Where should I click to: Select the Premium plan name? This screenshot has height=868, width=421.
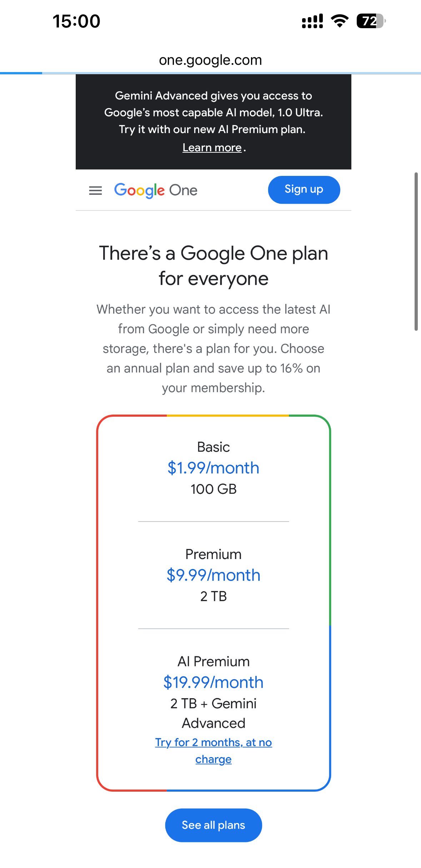click(214, 554)
